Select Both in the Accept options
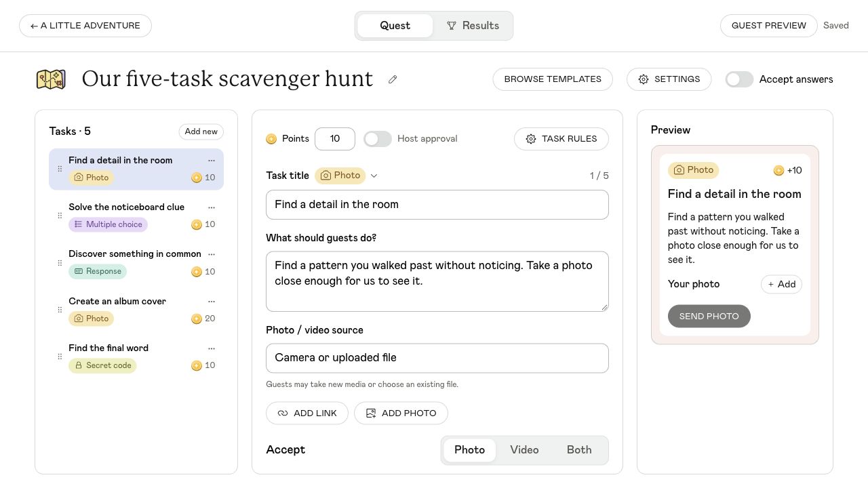This screenshot has height=488, width=868. coord(579,450)
